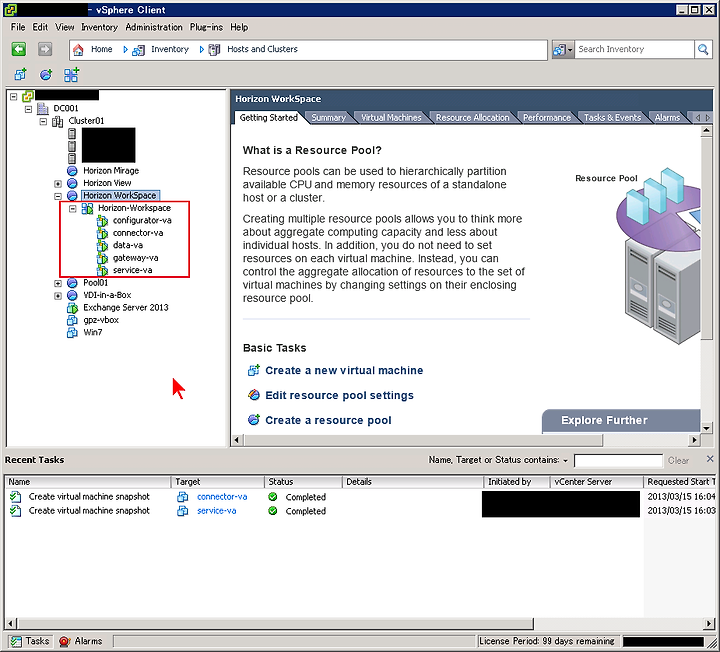Open the Administration menu
Image resolution: width=720 pixels, height=652 pixels.
pos(154,27)
